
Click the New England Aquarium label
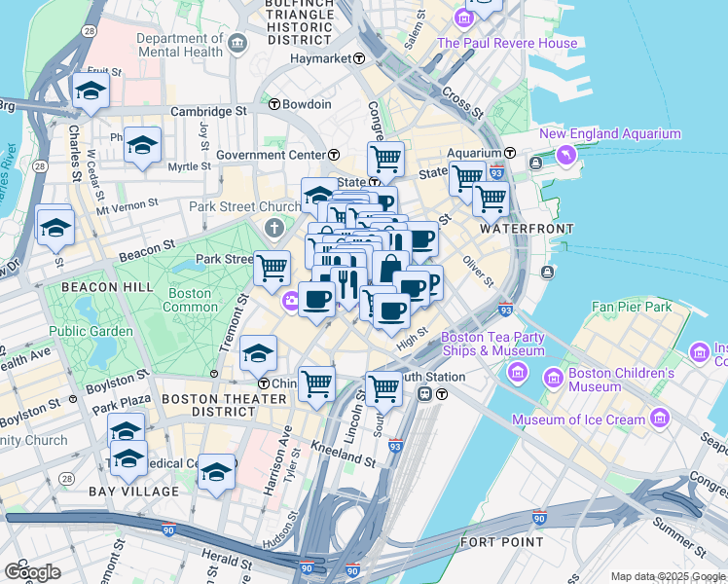pyautogui.click(x=610, y=133)
